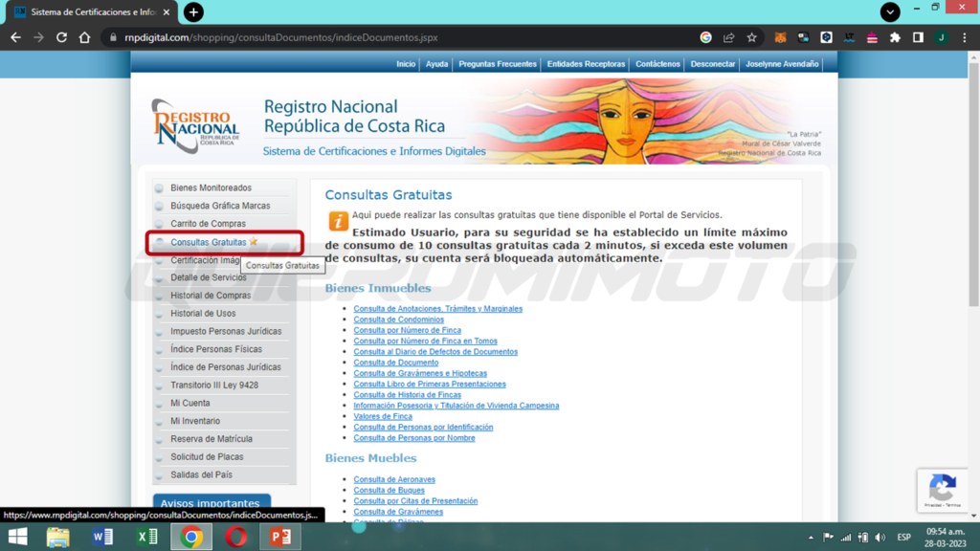This screenshot has width=980, height=551.
Task: Open File Explorer from taskbar
Action: pyautogui.click(x=58, y=537)
